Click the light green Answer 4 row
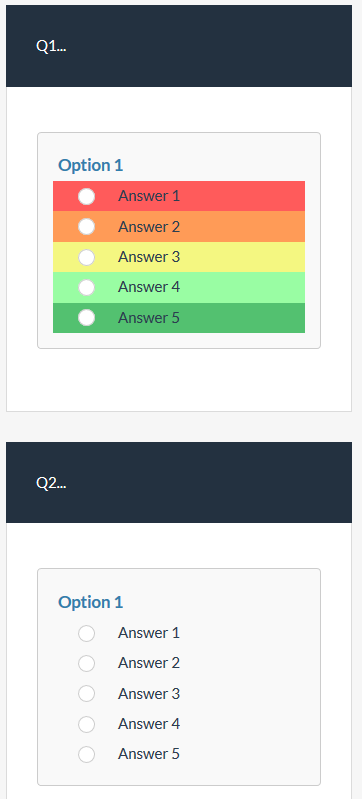The height and width of the screenshot is (799, 362). tap(179, 287)
